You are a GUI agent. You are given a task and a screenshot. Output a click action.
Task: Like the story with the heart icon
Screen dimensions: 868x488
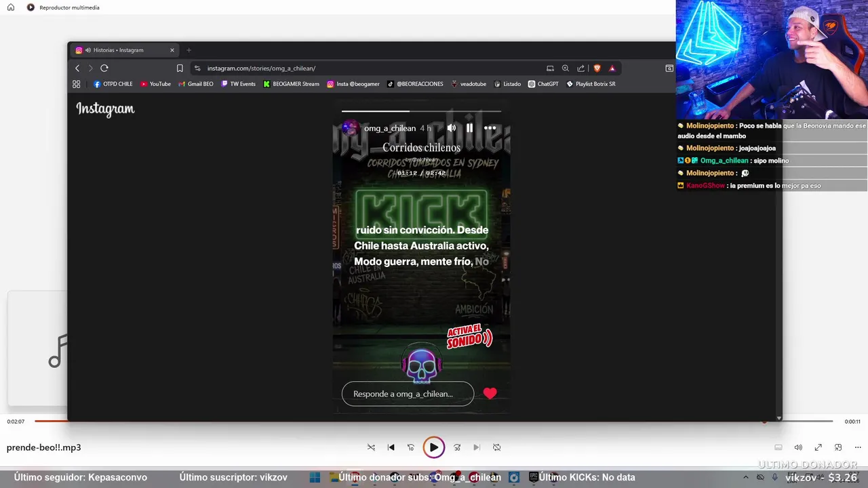click(x=490, y=393)
